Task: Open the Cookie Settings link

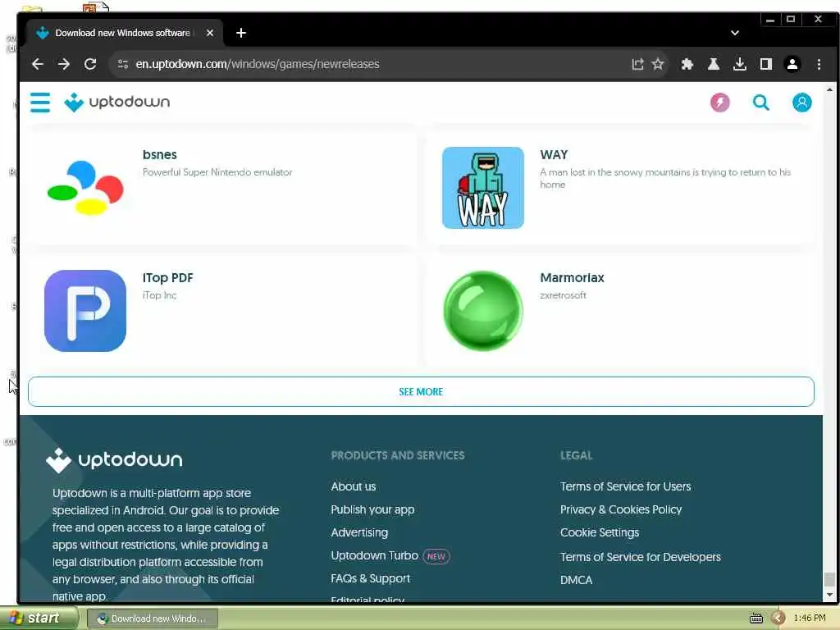Action: [600, 532]
